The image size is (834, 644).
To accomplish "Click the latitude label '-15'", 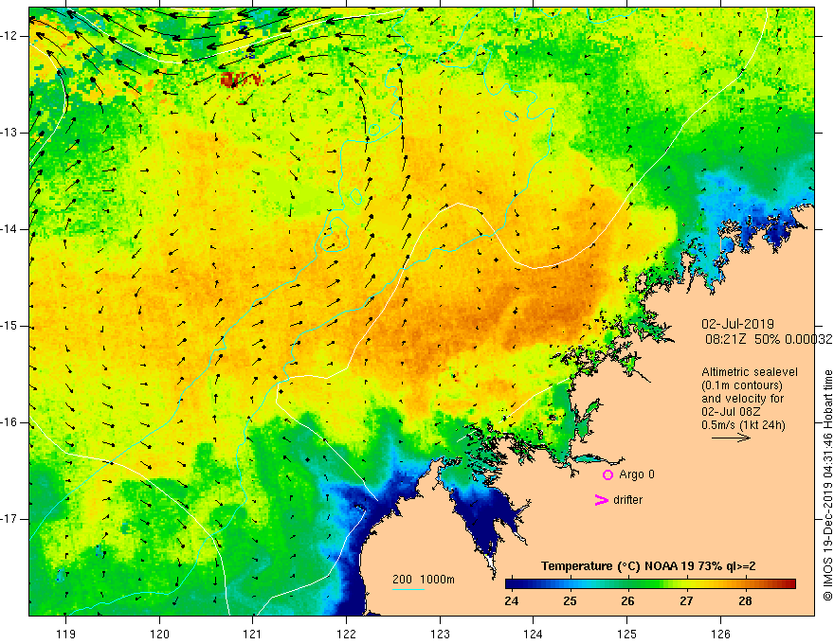I will point(9,326).
